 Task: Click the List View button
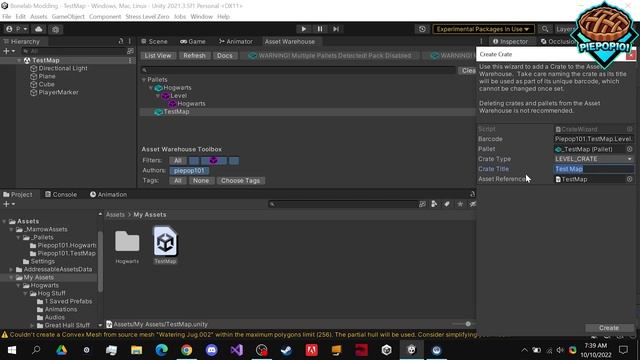(x=158, y=56)
